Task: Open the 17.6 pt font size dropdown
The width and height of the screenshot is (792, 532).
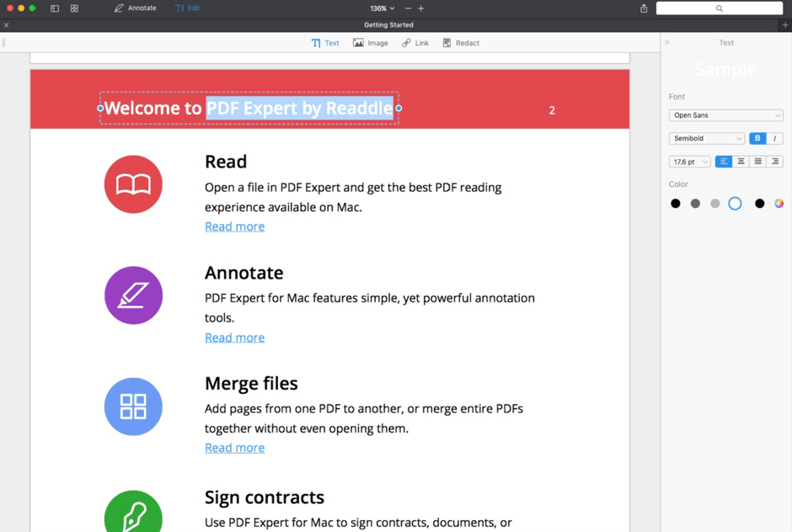Action: pyautogui.click(x=689, y=162)
